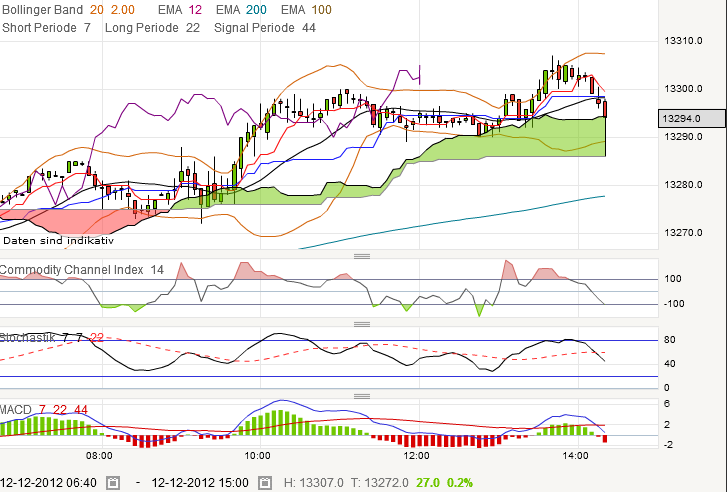Open the end date calendar icon
727x492 pixels.
[265, 483]
